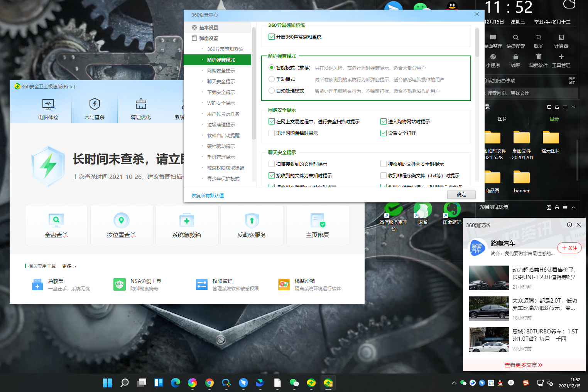Follow 路咖汽车 with 关注 button
588x392 pixels.
point(569,248)
